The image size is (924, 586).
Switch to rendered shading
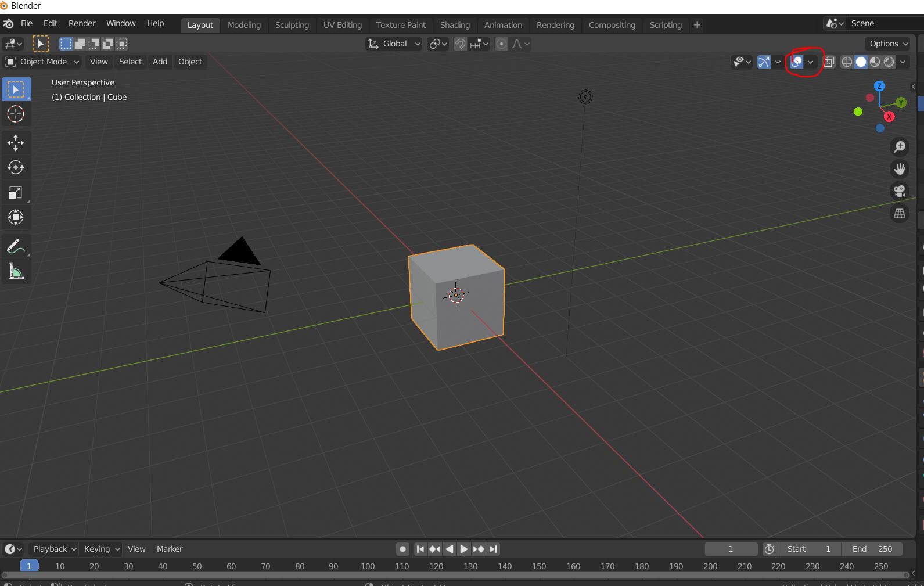coord(889,62)
